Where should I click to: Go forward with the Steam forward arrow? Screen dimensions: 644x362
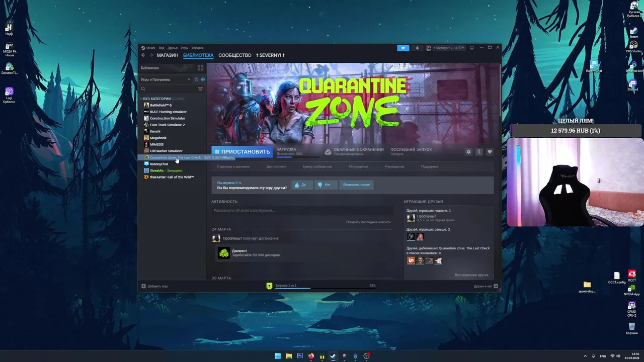(x=151, y=55)
